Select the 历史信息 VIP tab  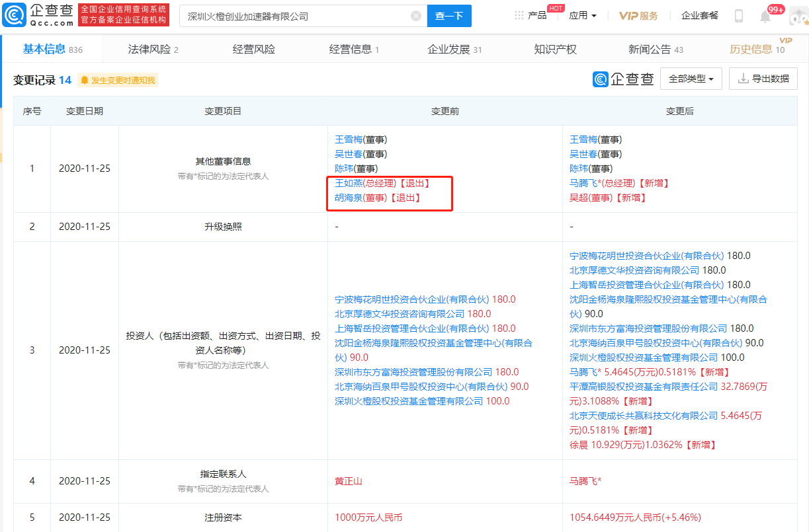(757, 50)
